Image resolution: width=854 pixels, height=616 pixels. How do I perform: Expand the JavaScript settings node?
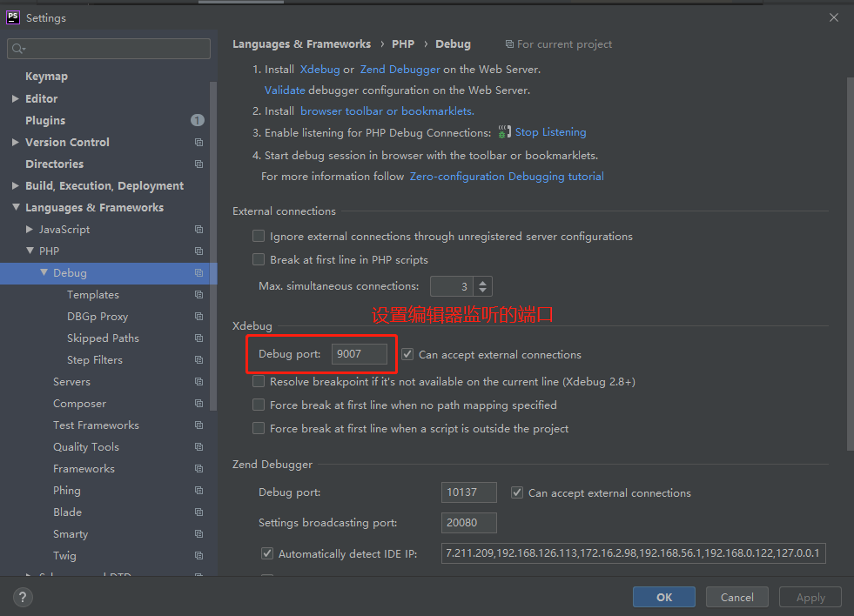tap(30, 229)
